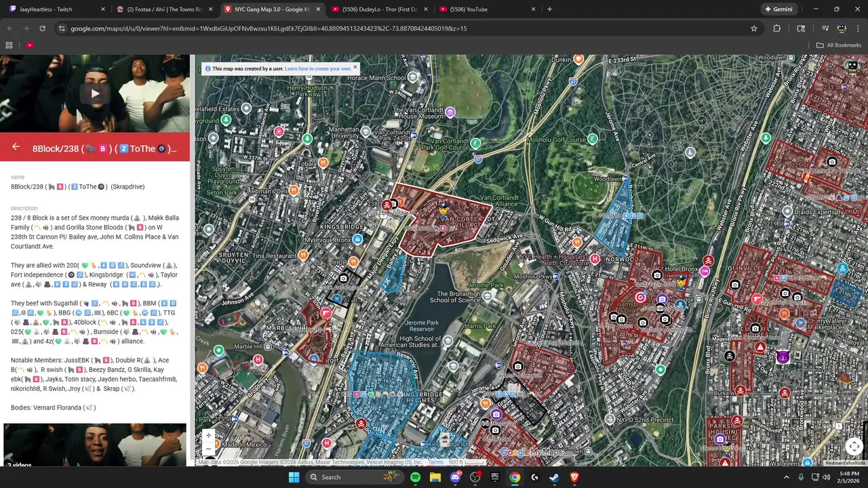Open Keyboard shortcuts on the map
Image resolution: width=868 pixels, height=488 pixels.
pos(845,463)
